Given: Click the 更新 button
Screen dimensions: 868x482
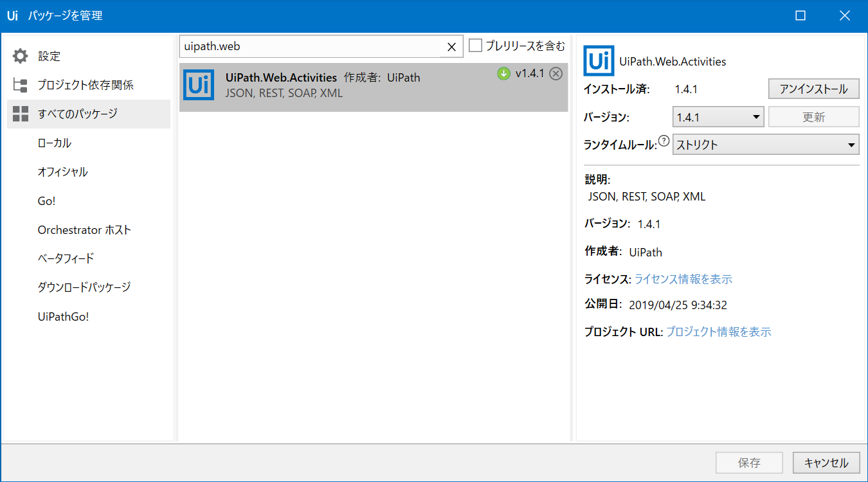Looking at the screenshot, I should click(x=814, y=118).
